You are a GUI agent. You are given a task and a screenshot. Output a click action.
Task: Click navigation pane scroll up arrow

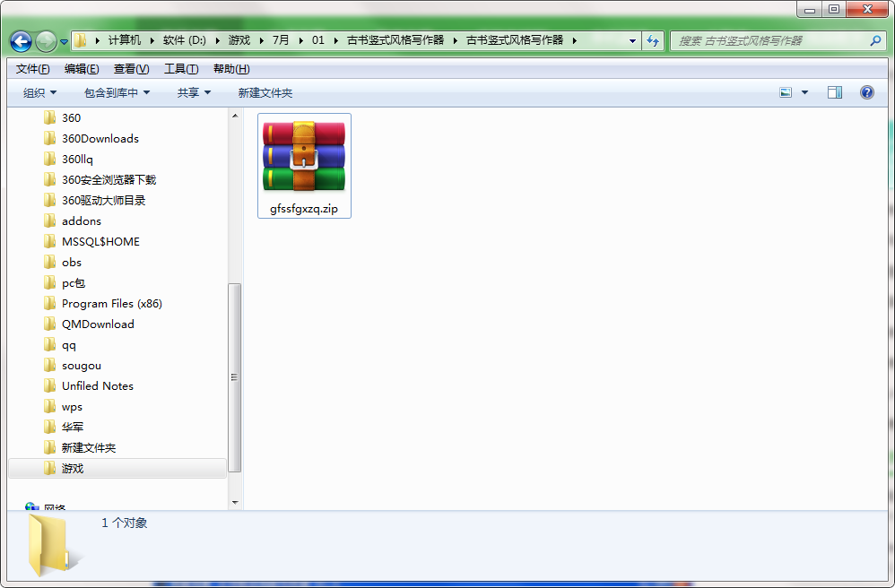(235, 116)
